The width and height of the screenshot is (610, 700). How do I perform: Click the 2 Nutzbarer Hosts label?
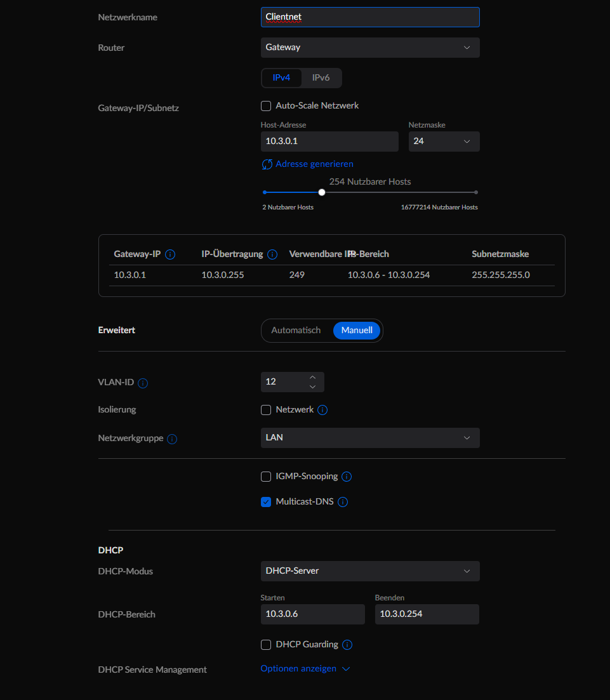click(288, 207)
